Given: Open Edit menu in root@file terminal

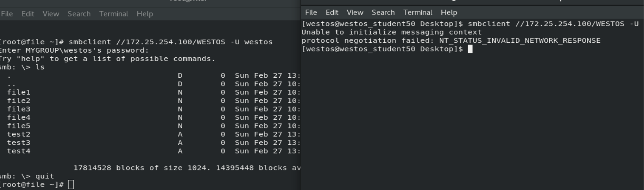Looking at the screenshot, I should click(x=28, y=14).
